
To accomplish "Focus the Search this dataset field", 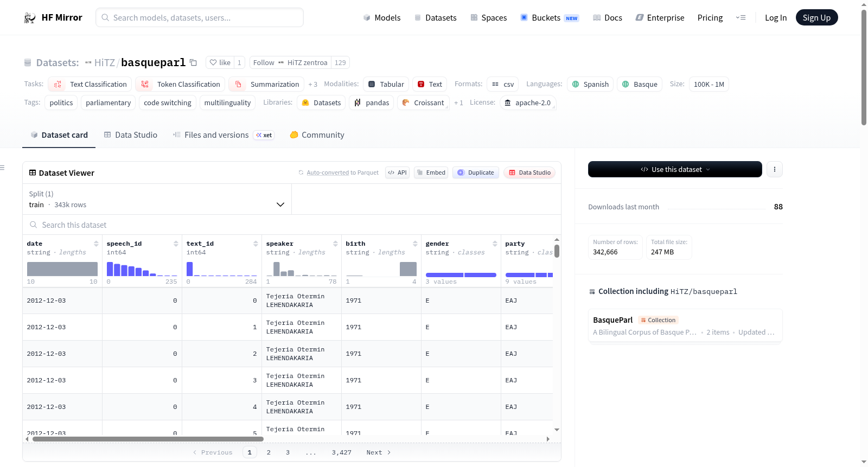I will click(292, 225).
